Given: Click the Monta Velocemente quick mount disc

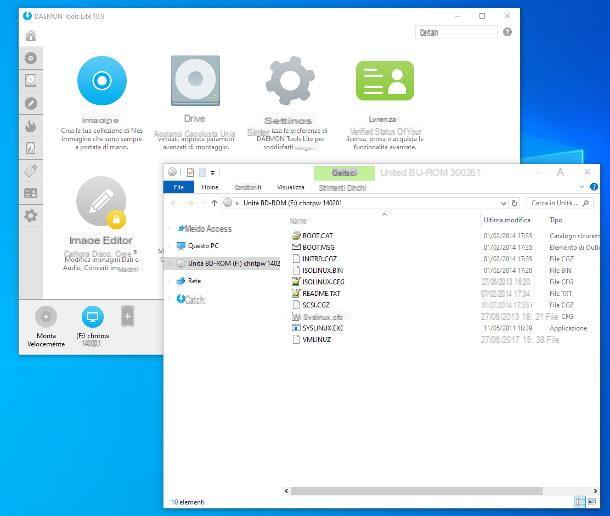Looking at the screenshot, I should pos(46,316).
